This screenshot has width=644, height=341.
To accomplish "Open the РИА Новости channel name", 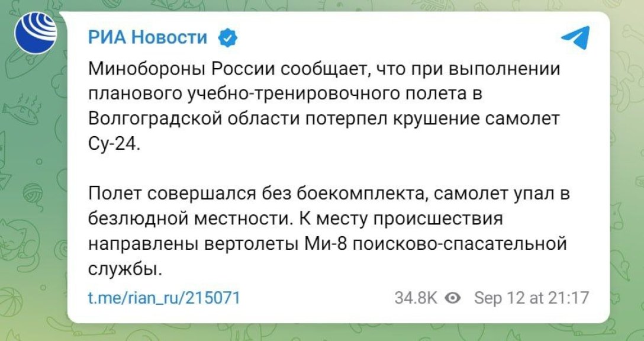I will [148, 38].
